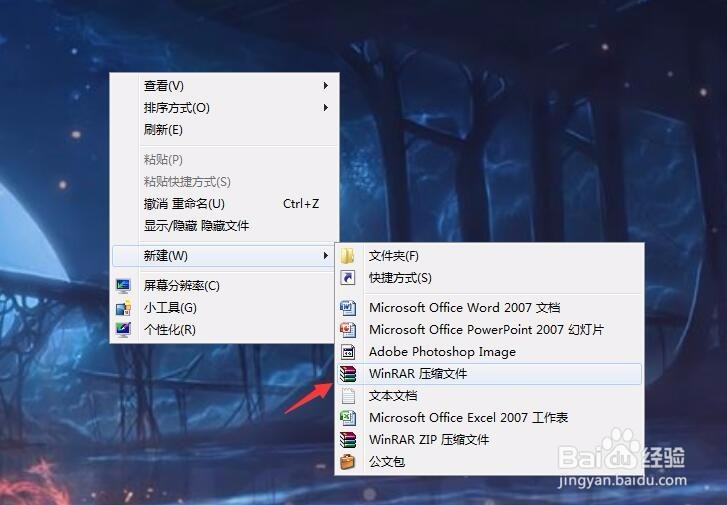Open 屏幕分辨率(C) settings entry
The image size is (727, 505).
pyautogui.click(x=224, y=286)
